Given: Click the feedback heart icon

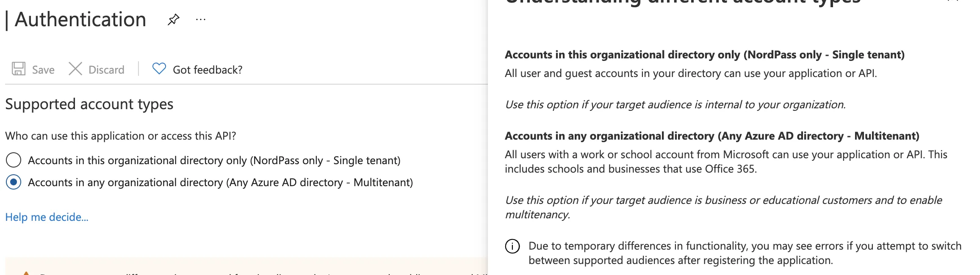Looking at the screenshot, I should (159, 69).
